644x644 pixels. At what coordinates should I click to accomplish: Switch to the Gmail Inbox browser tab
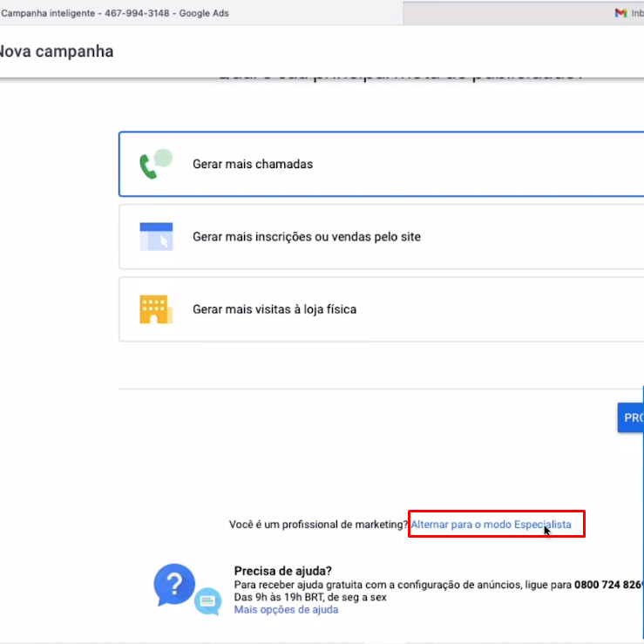524,13
